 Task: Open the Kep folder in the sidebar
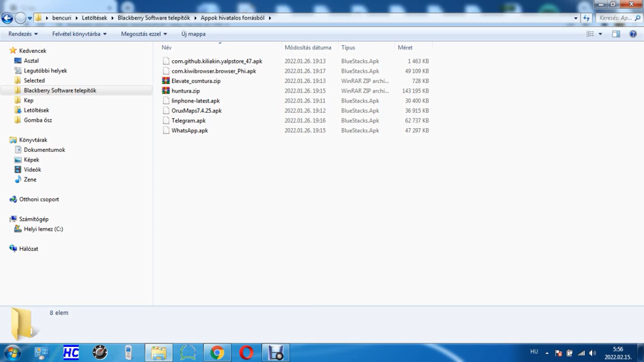29,100
